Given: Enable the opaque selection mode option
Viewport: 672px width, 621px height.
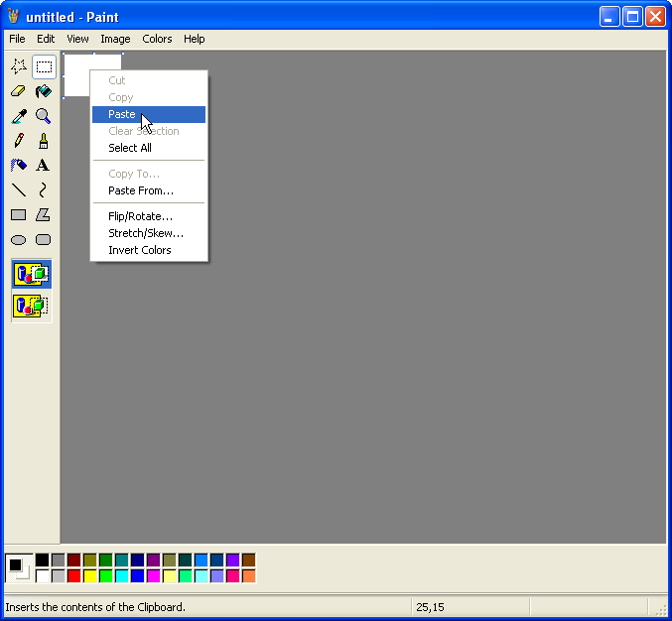Looking at the screenshot, I should click(31, 274).
